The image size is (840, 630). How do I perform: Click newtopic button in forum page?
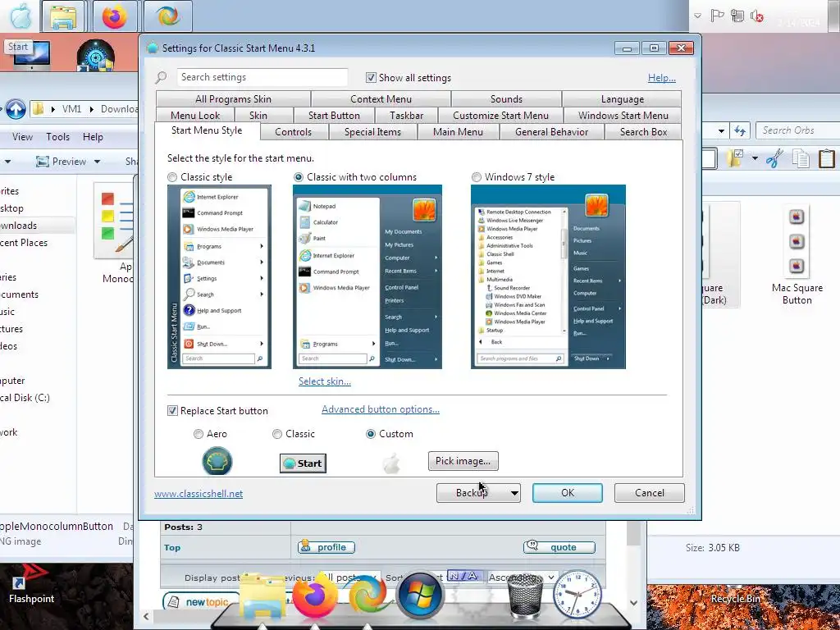(202, 602)
